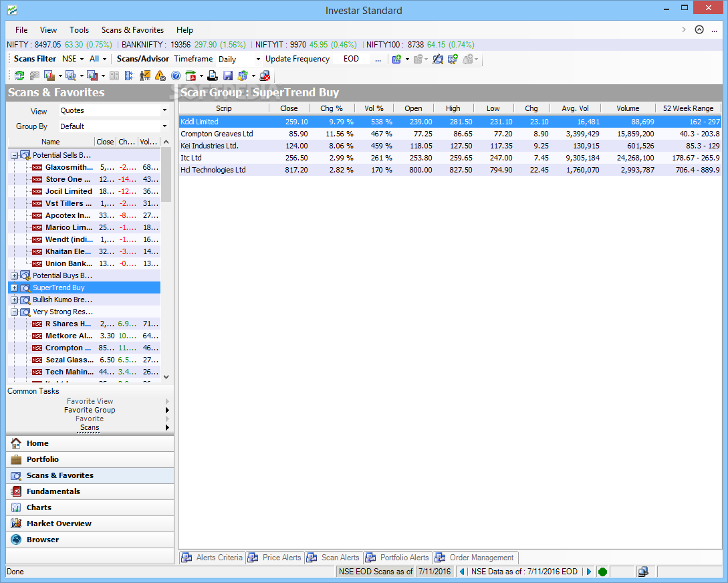Screen dimensions: 728x583
Task: Open the Favorite Group common task
Action: [90, 410]
